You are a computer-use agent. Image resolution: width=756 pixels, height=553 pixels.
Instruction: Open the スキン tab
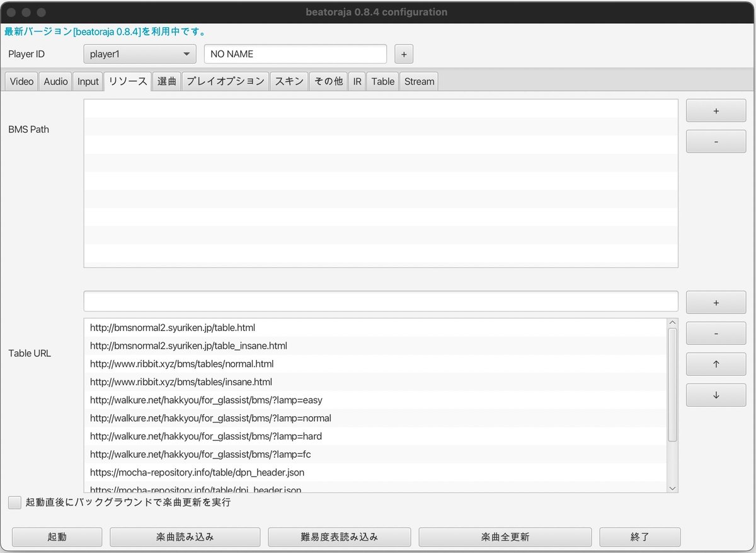(x=289, y=81)
